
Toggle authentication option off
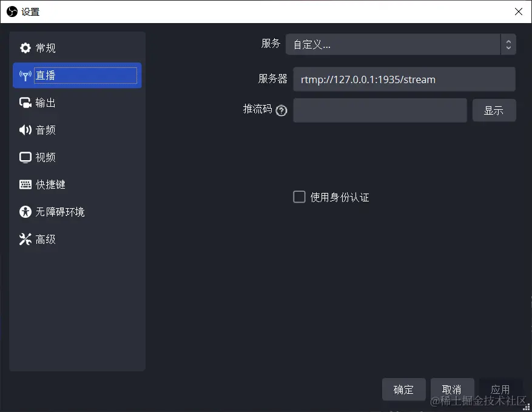point(299,197)
